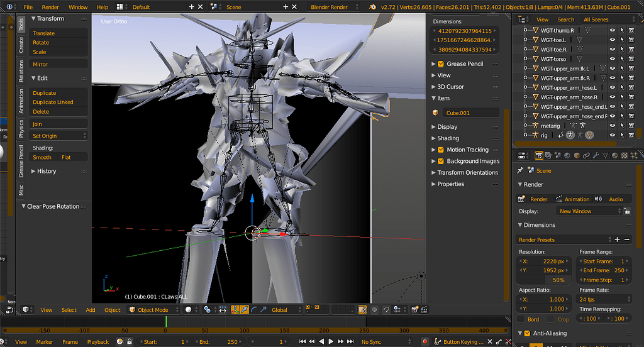The image size is (644, 347).
Task: Jump to the last frame
Action: pos(350,342)
